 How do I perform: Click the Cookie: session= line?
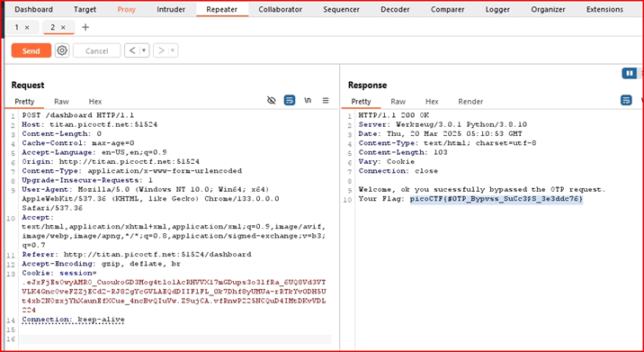(x=59, y=273)
